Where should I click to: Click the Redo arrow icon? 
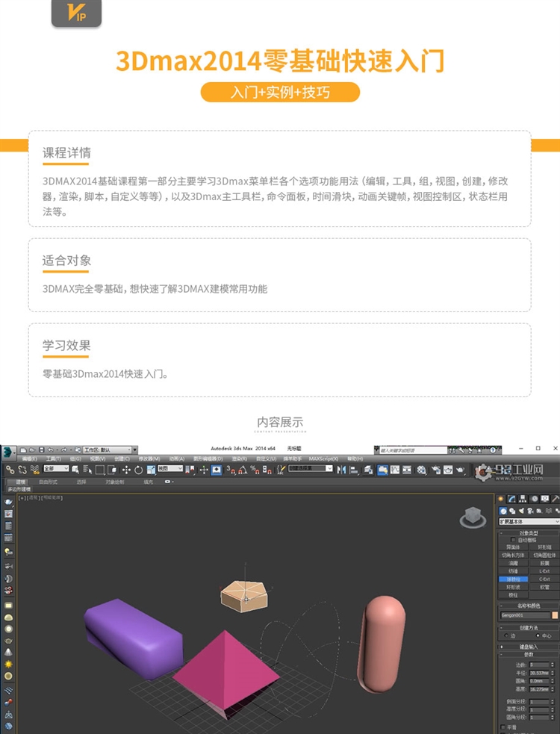pyautogui.click(x=63, y=450)
